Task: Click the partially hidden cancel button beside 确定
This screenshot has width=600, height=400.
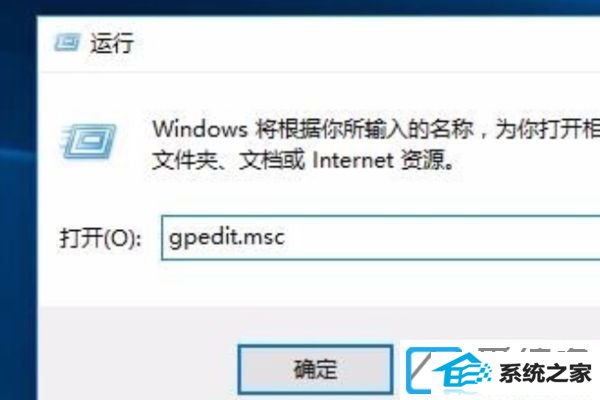Action: pos(417,370)
